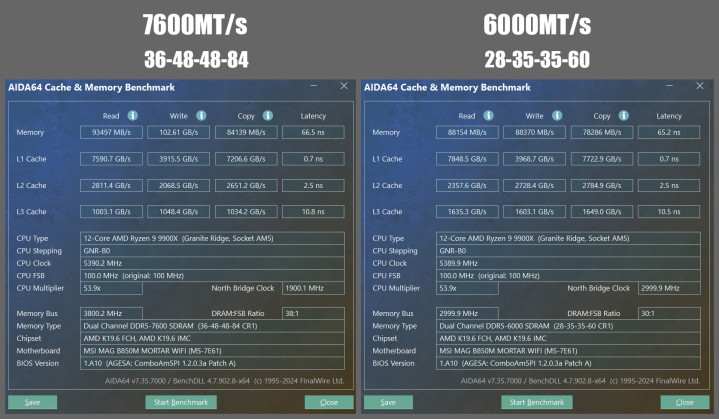The width and height of the screenshot is (719, 419).
Task: Click the Read info icon in right window
Action: coord(488,116)
